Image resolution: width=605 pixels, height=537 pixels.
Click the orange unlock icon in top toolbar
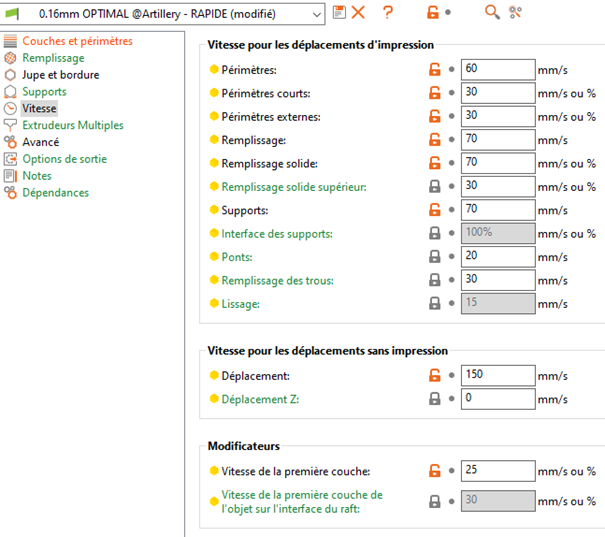click(x=432, y=12)
